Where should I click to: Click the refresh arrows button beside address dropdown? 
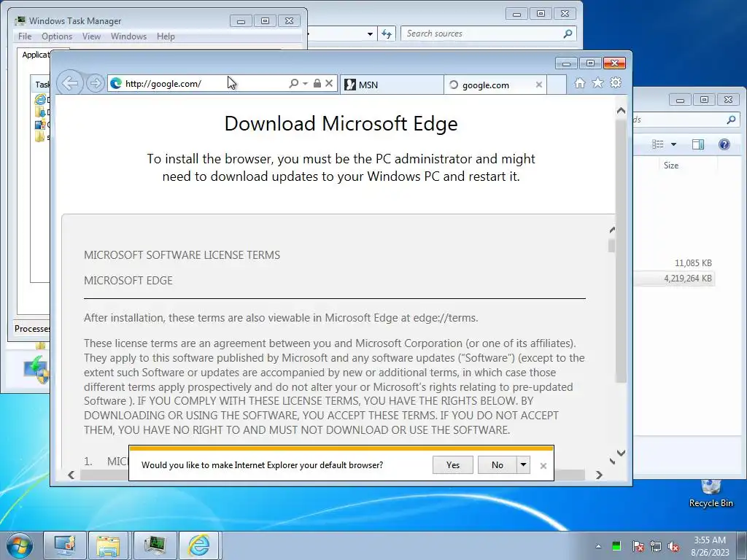tap(387, 34)
